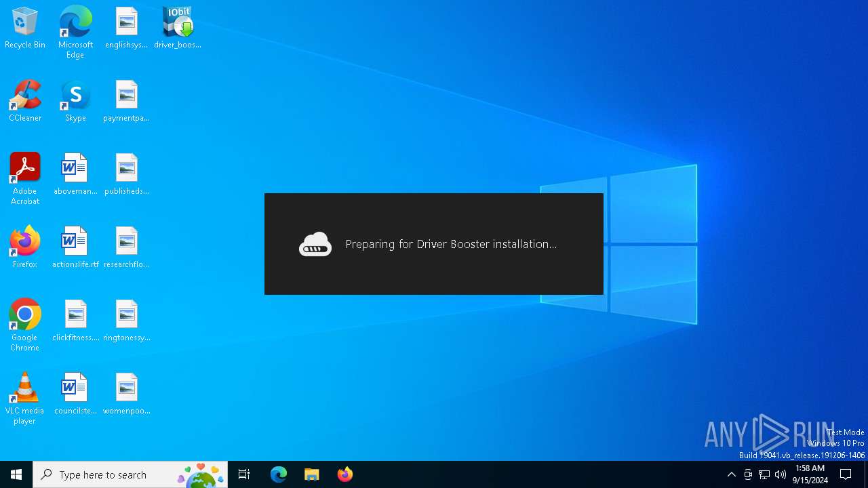Select the englishsys... image file on desktop

click(126, 28)
